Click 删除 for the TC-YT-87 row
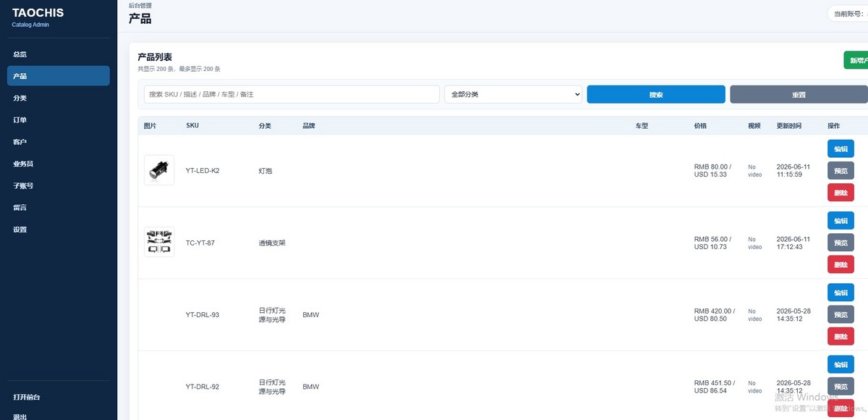The image size is (868, 420). (x=841, y=265)
